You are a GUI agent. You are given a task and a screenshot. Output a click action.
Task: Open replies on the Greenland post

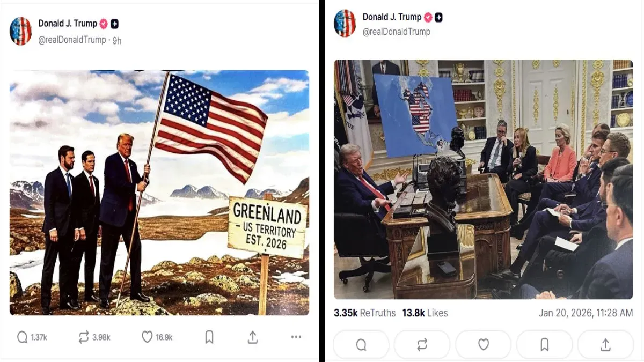coord(32,337)
